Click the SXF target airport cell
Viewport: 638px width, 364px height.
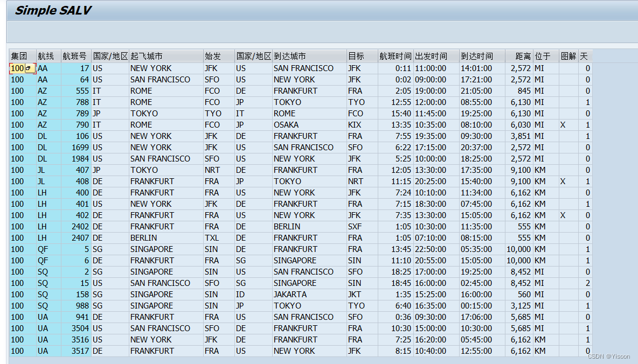(x=362, y=227)
